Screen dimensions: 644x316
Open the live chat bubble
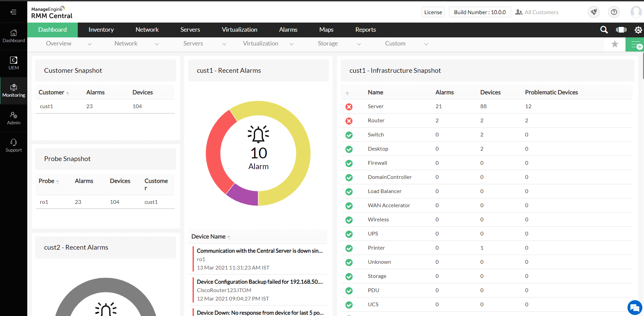click(634, 307)
